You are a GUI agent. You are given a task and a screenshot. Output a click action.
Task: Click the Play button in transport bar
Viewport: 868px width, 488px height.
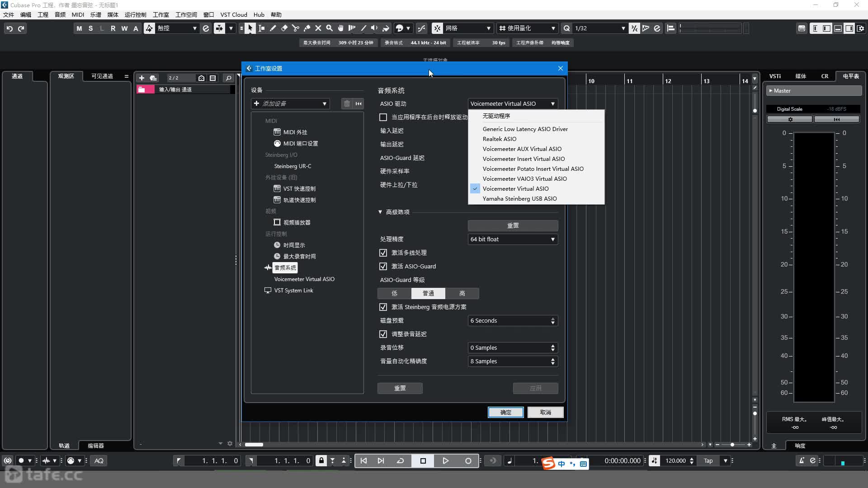[x=445, y=460]
